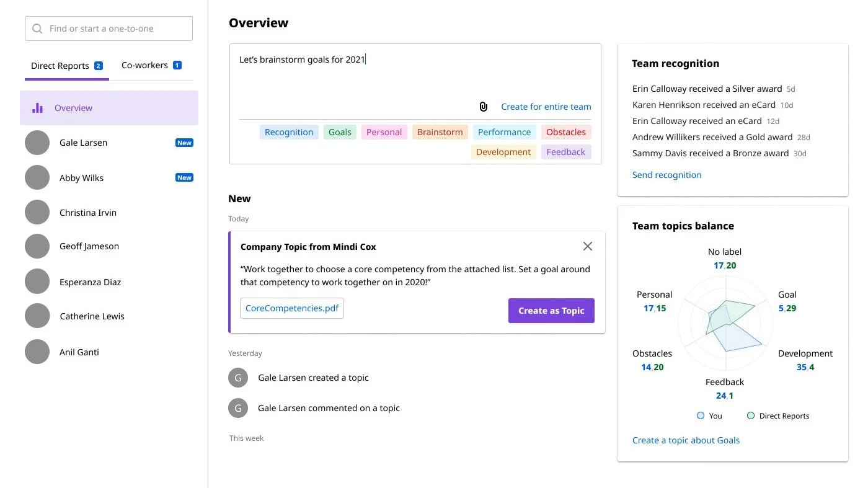Toggle the You legend marker
Viewport: 868px width, 488px height.
point(701,415)
